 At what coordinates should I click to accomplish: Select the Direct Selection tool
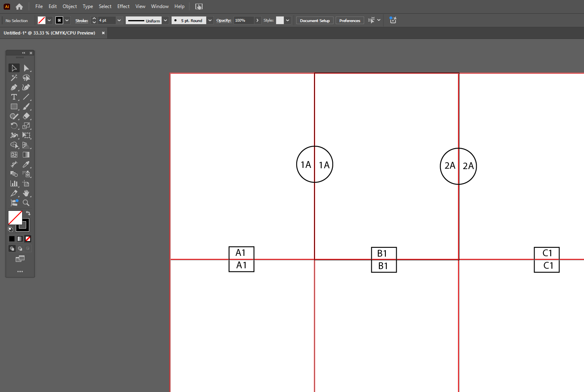click(x=27, y=68)
